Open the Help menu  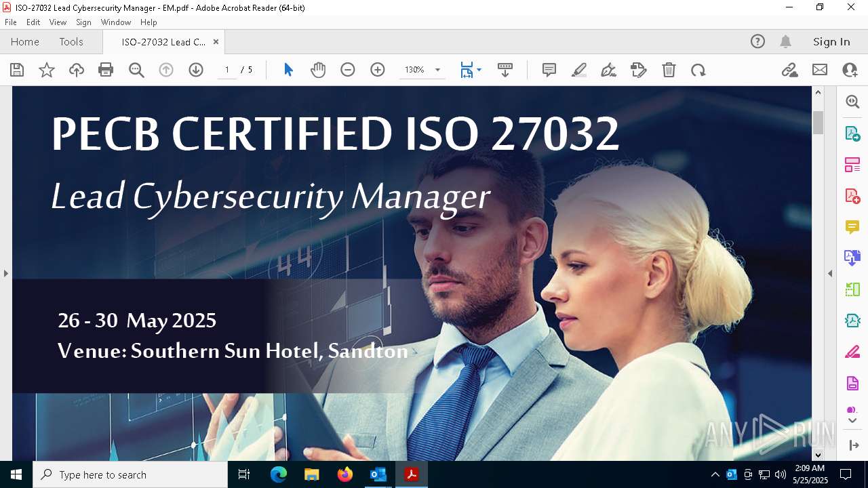(x=149, y=22)
